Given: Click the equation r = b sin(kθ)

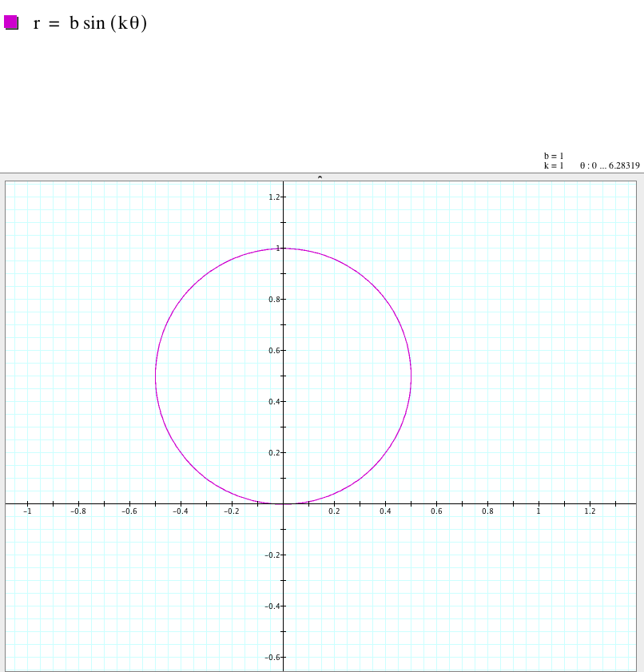Looking at the screenshot, I should pyautogui.click(x=89, y=23).
